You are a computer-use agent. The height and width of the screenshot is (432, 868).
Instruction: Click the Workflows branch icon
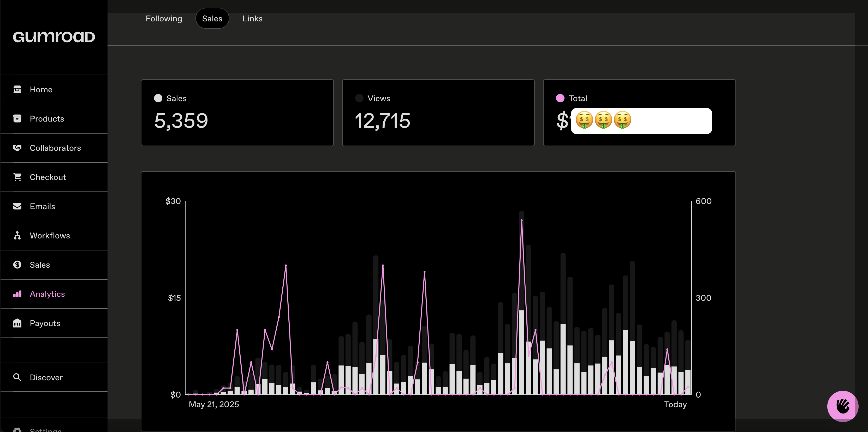coord(17,235)
